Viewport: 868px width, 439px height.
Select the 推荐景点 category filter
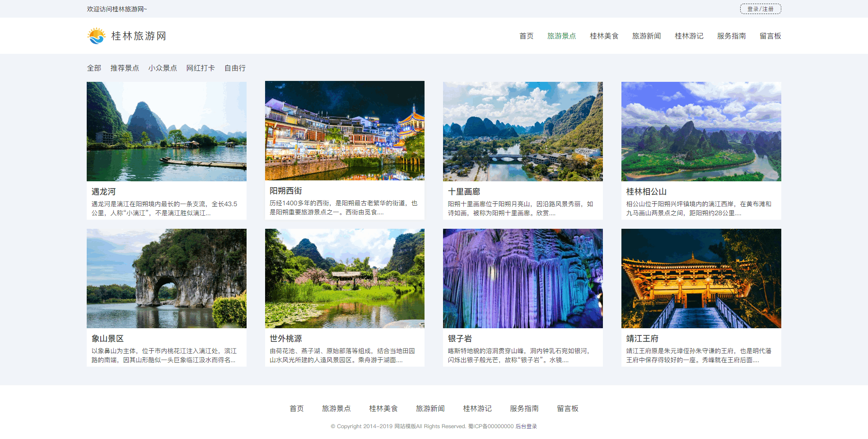point(125,68)
